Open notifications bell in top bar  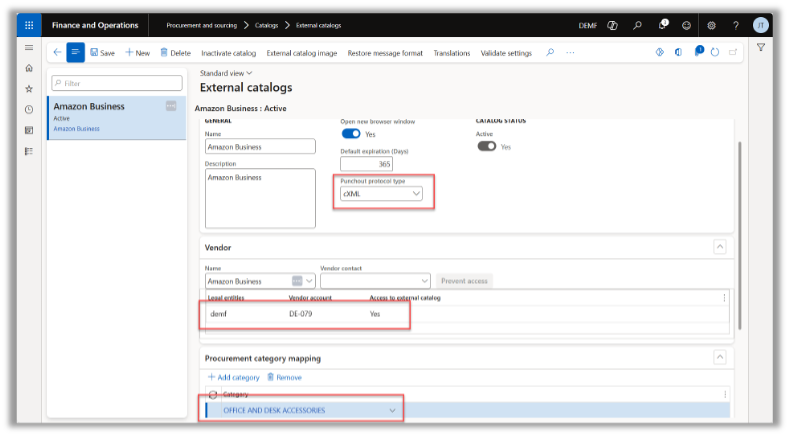(x=662, y=25)
